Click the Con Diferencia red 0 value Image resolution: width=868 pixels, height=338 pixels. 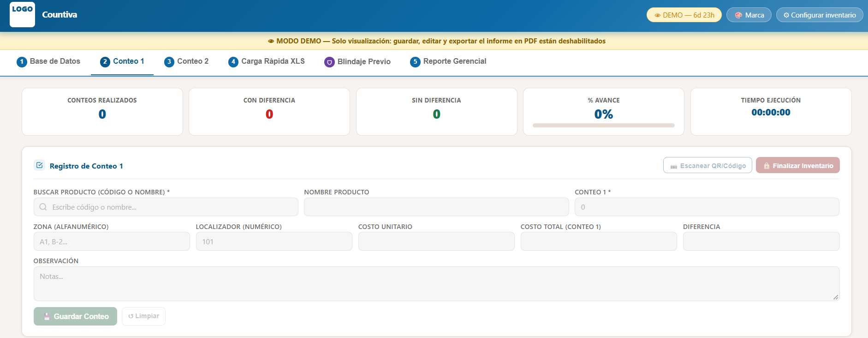tap(269, 114)
